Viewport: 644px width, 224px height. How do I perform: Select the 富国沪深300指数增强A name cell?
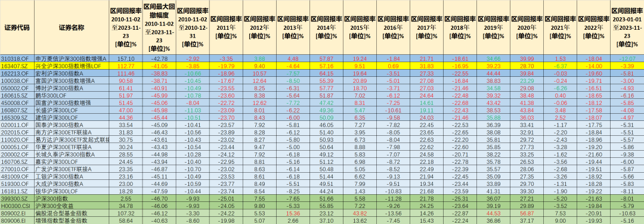coord(72,81)
